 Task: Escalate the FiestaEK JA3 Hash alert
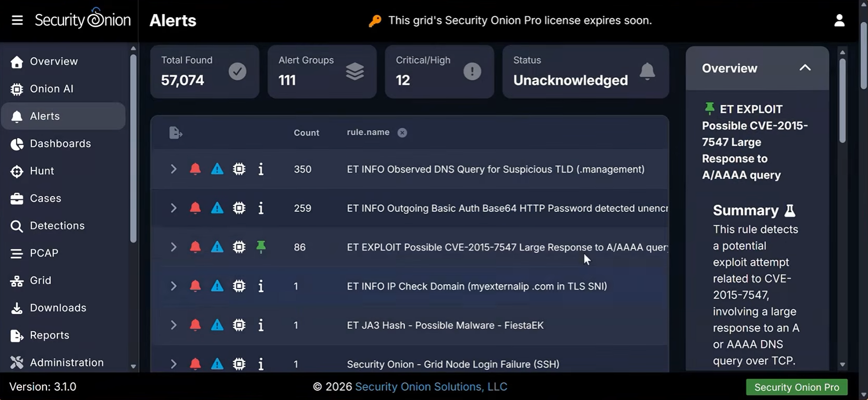[x=217, y=325]
